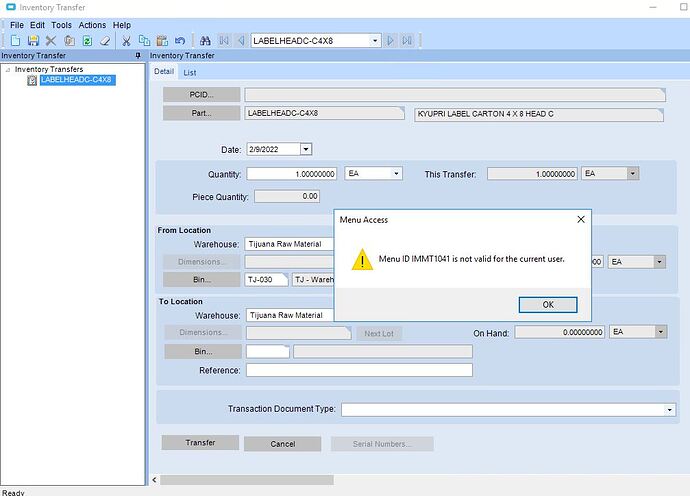Click the Cut scissors toolbar icon
690x496 pixels.
coord(126,41)
